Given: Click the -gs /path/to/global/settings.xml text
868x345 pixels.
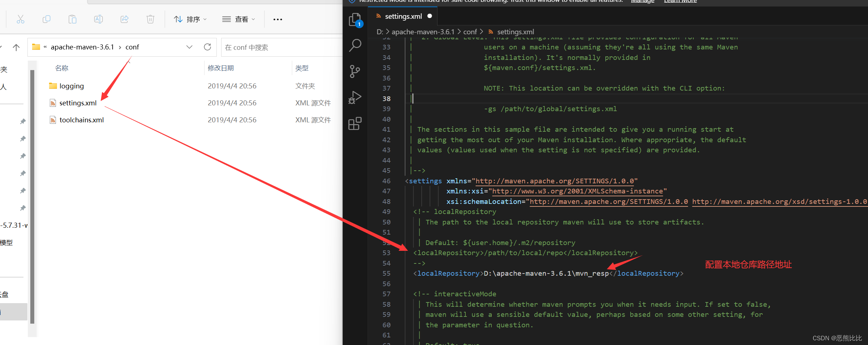Looking at the screenshot, I should (550, 109).
